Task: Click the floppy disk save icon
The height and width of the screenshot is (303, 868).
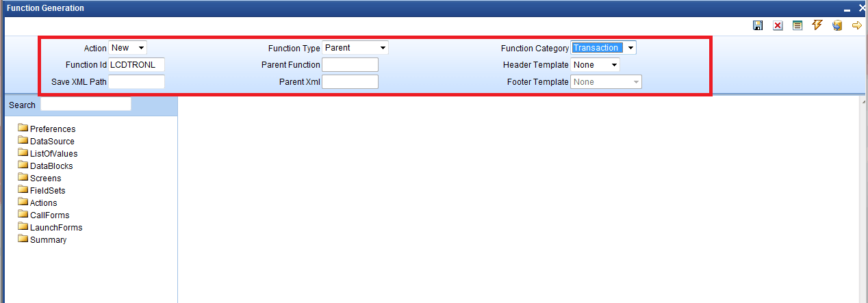Action: tap(758, 25)
